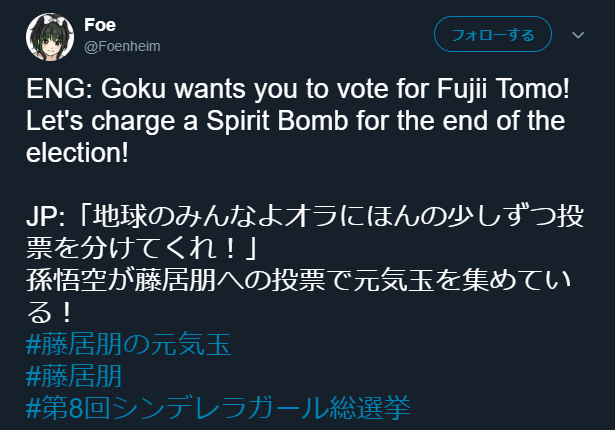Open the tweet options chevron menu
Screen dimensions: 615x430
pyautogui.click(x=578, y=35)
